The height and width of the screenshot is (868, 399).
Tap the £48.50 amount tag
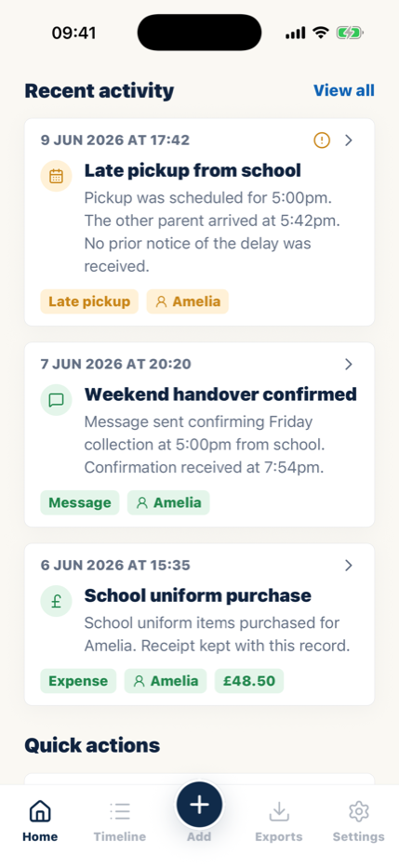pos(249,681)
